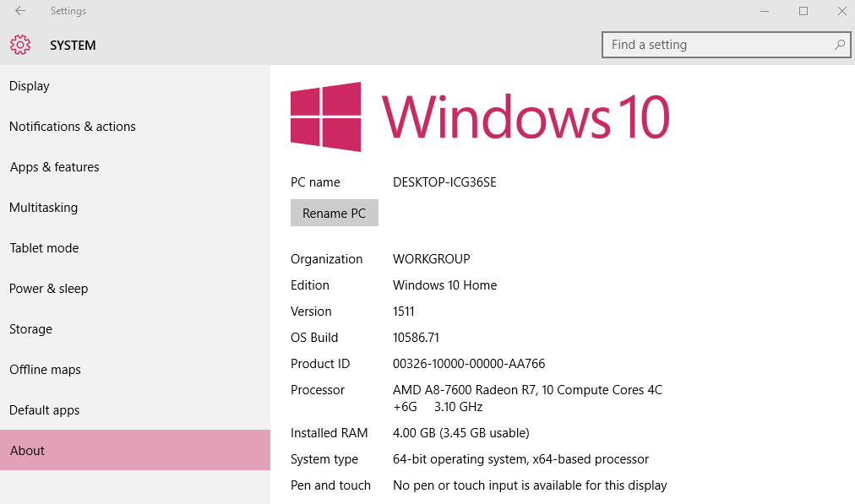Maximize the Settings window

pyautogui.click(x=803, y=11)
